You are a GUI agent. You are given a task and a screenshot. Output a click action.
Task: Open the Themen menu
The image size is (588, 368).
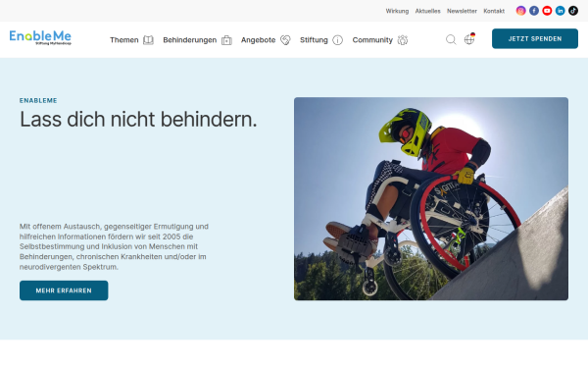(124, 40)
